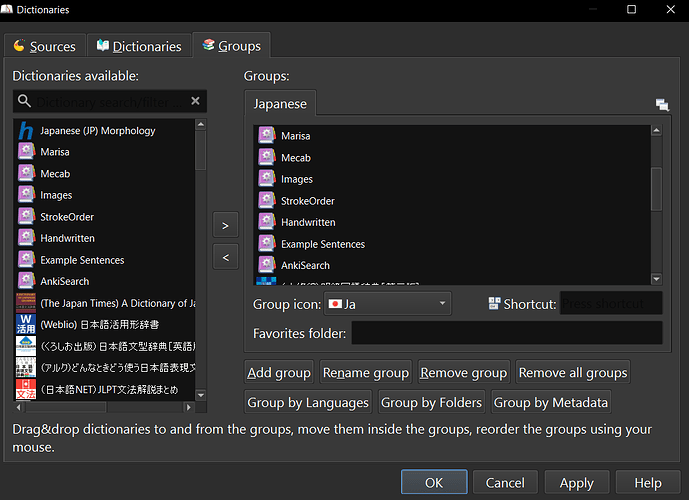This screenshot has height=500, width=689.
Task: Click Handwritten icon in the Japanese group
Action: pyautogui.click(x=267, y=222)
